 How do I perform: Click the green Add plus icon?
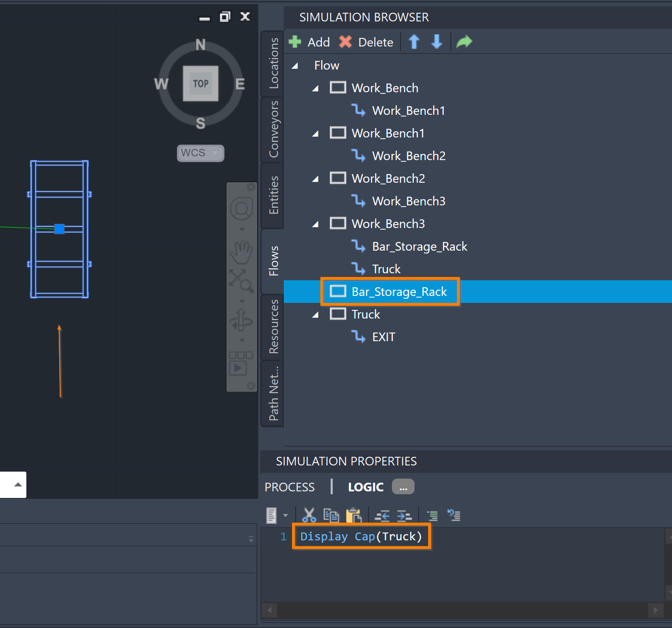[x=295, y=42]
